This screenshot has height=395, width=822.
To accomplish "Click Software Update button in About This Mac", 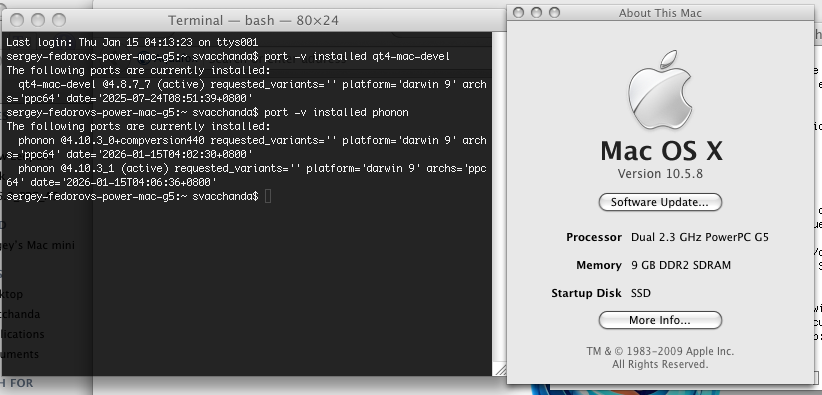I will (x=660, y=202).
